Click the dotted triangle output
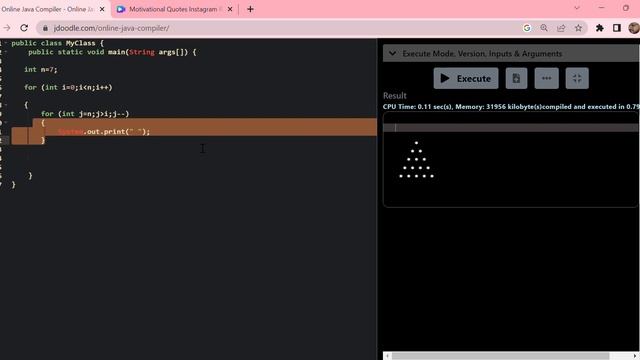 coord(416,160)
